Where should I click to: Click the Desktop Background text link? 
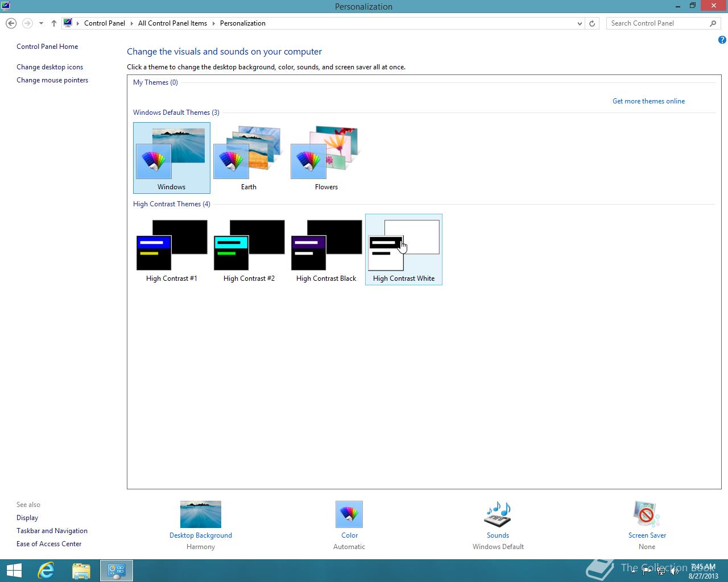point(201,535)
